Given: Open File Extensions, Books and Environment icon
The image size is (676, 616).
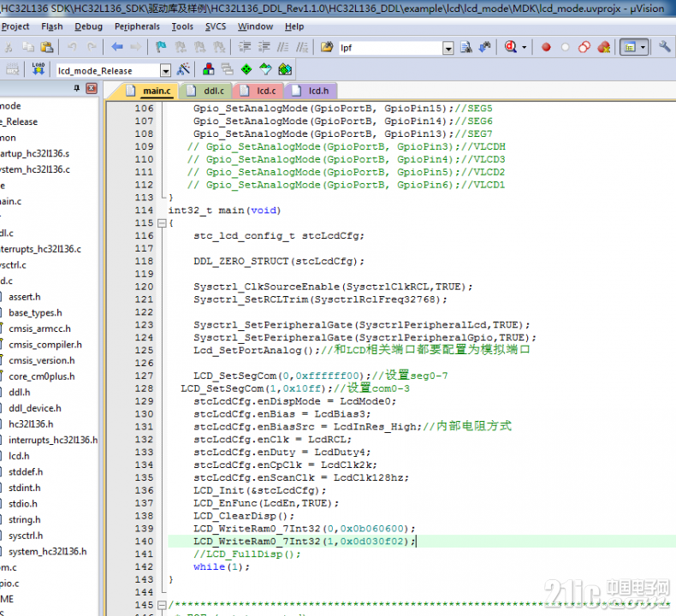Looking at the screenshot, I should point(208,69).
